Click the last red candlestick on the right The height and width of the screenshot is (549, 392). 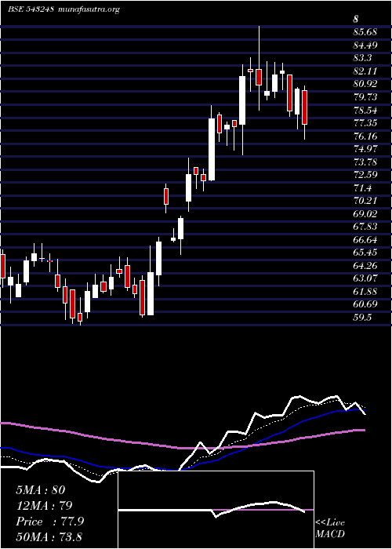[x=304, y=107]
